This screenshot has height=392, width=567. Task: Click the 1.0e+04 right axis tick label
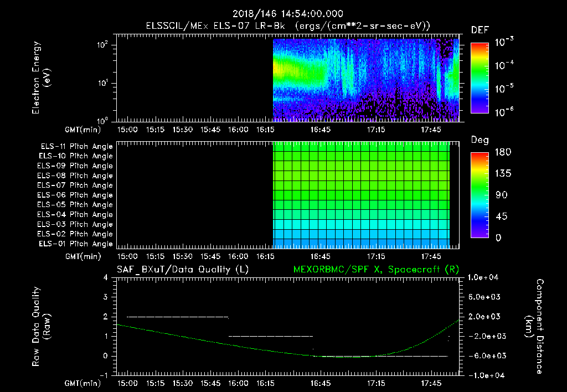click(x=483, y=278)
